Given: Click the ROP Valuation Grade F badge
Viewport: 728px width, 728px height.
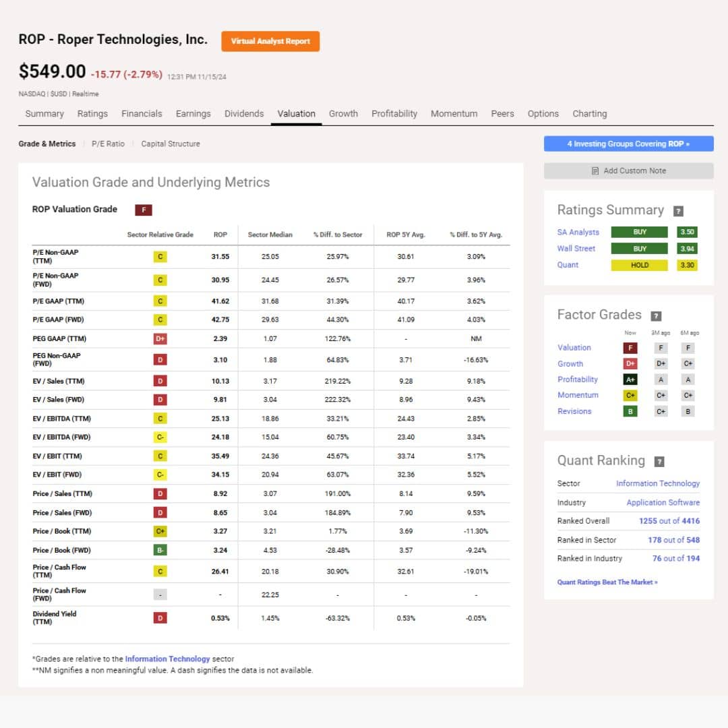Looking at the screenshot, I should [144, 210].
